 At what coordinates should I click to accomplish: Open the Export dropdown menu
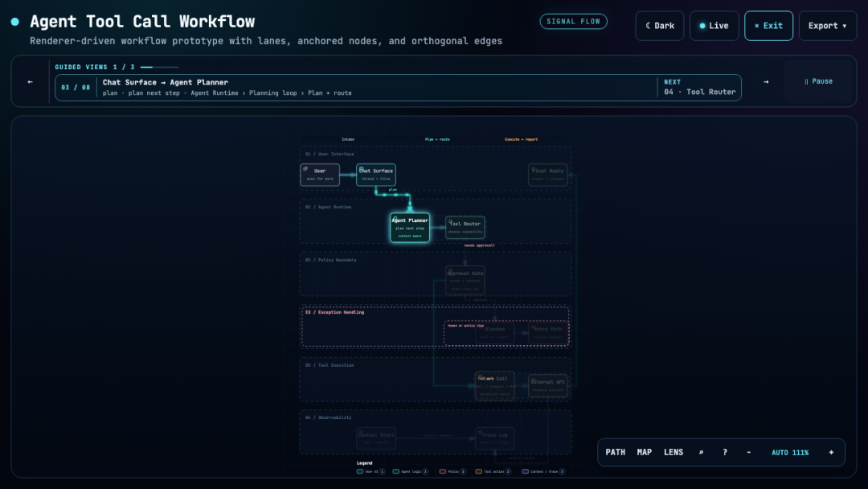828,26
